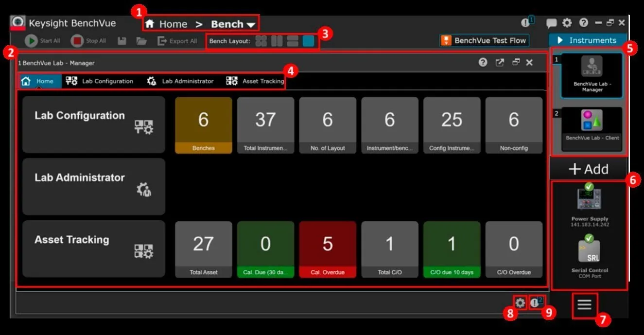
Task: Open help question mark in title bar
Action: coord(584,23)
